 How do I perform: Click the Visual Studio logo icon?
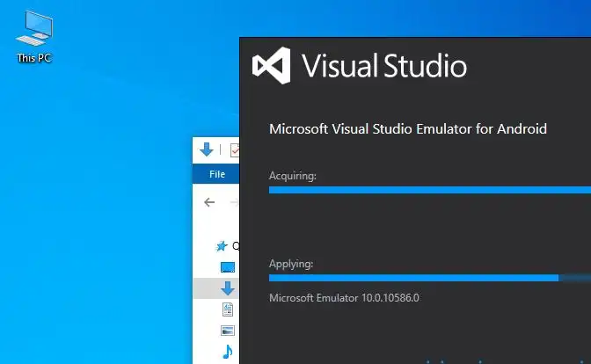pos(272,66)
